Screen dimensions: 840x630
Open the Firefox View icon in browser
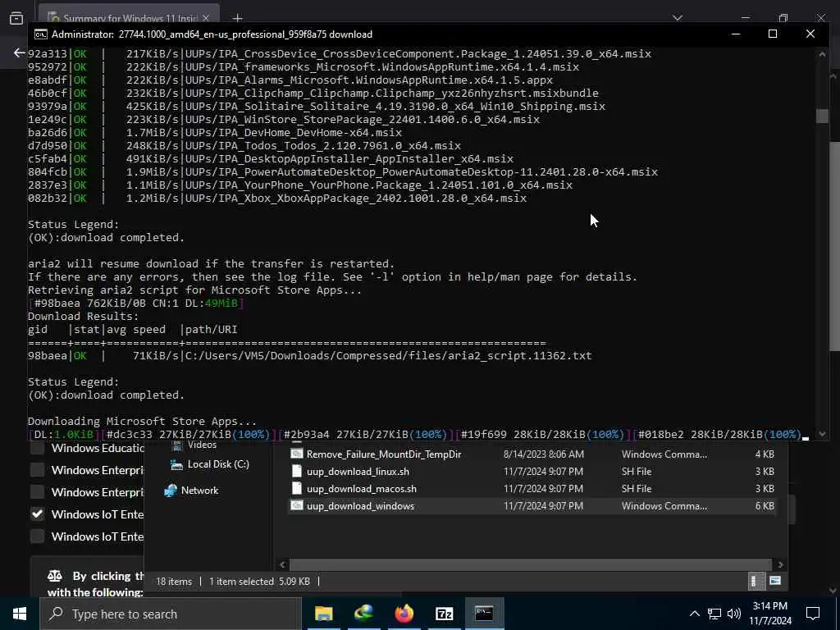16,18
